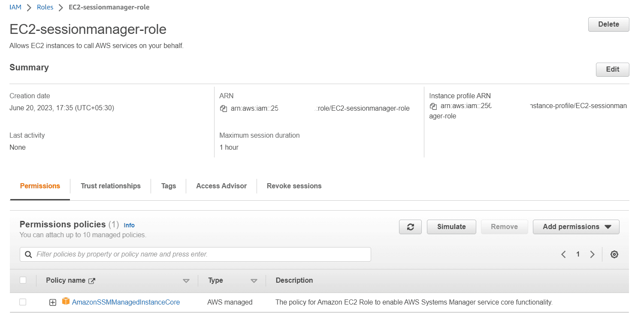
Task: Refresh the permissions policies list
Action: pos(410,227)
